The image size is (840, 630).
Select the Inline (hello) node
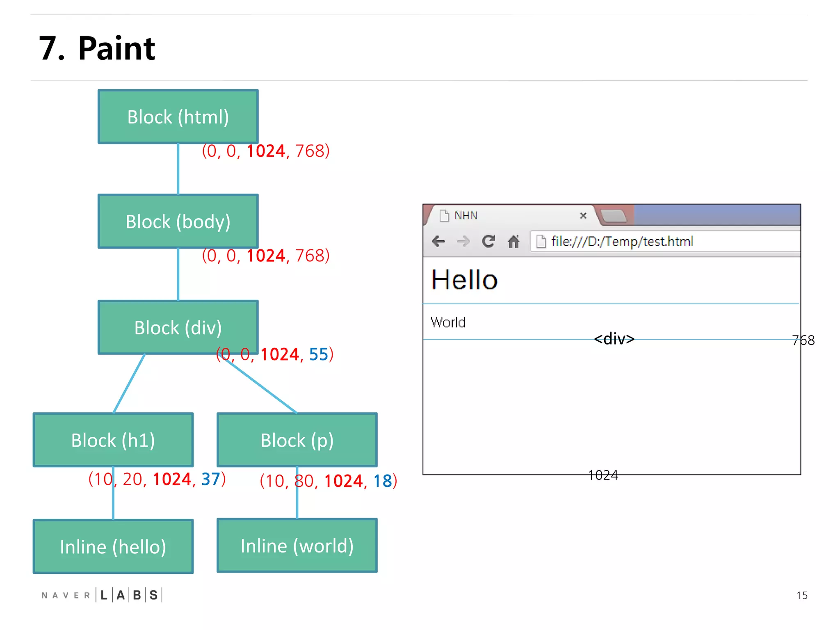[x=113, y=546]
